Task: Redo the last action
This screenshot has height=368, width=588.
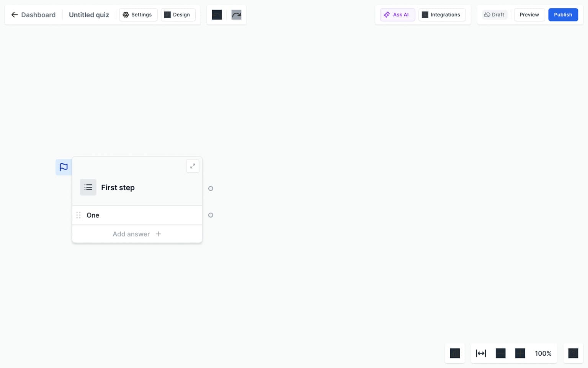Action: tap(236, 15)
